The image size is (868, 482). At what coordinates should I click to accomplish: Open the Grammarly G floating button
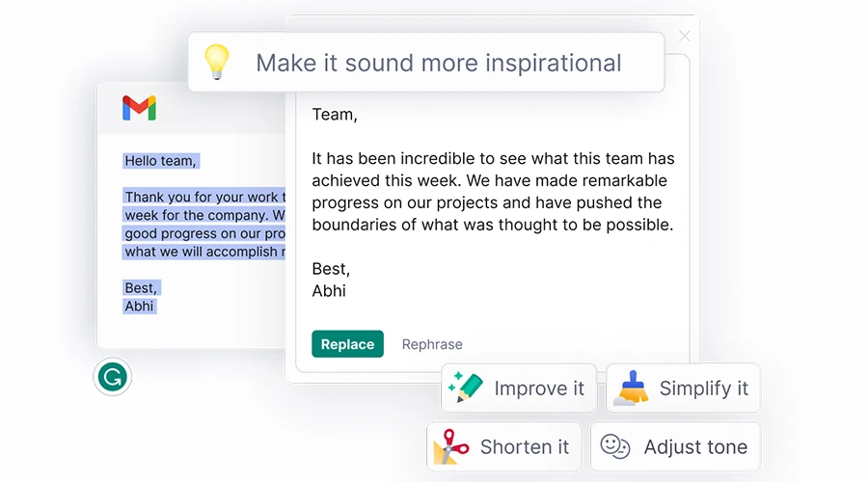(113, 377)
